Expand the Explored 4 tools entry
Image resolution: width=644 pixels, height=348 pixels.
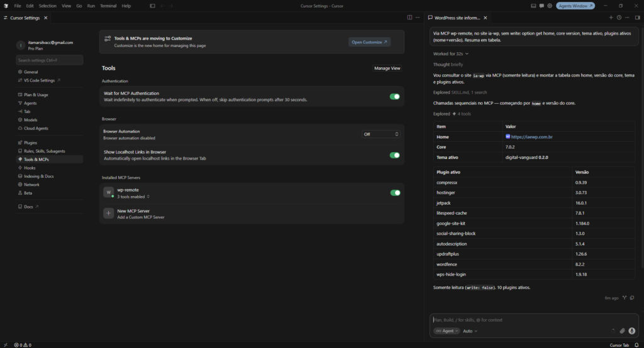tap(452, 114)
